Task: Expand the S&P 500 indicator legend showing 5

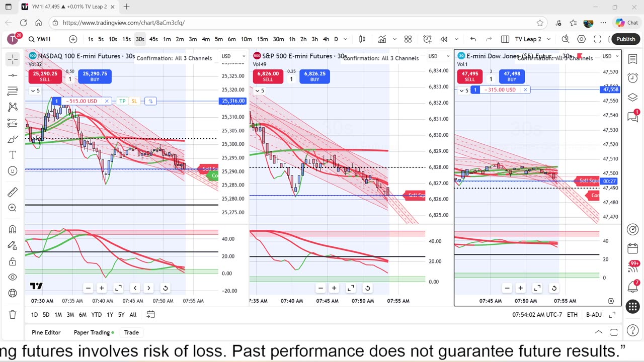Action: point(259,90)
